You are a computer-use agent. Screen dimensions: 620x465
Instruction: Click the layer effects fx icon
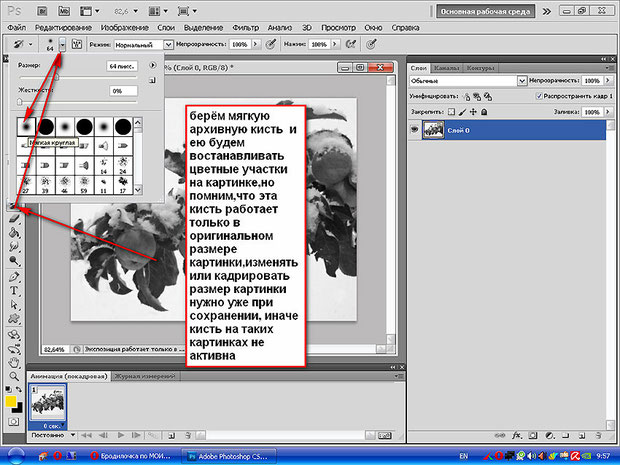(516, 435)
